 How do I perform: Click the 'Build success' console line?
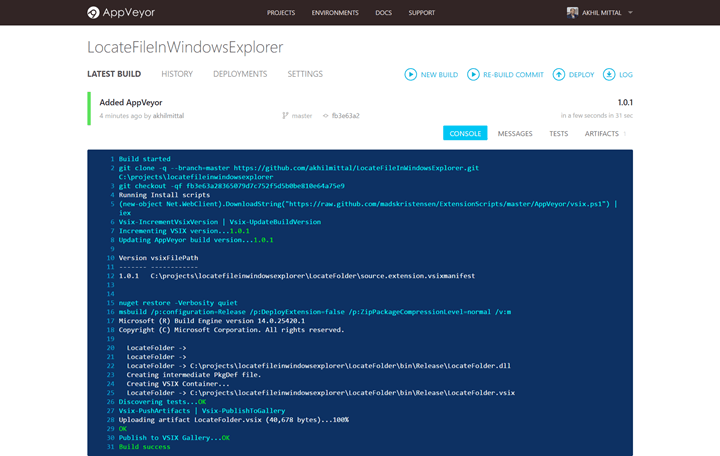tap(144, 447)
